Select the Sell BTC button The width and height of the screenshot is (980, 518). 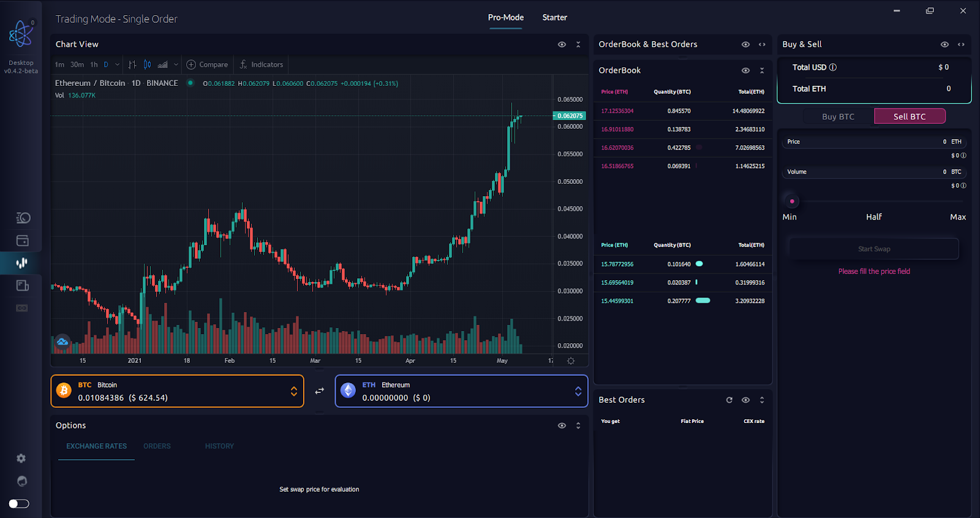point(910,116)
